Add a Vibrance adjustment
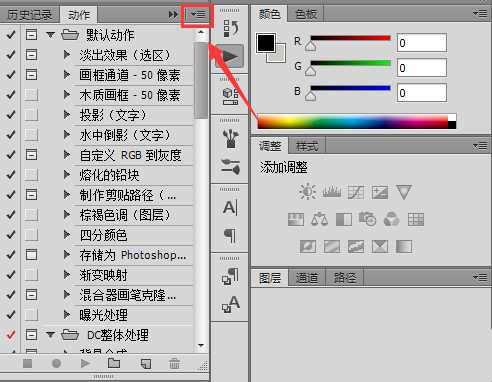 pyautogui.click(x=404, y=192)
